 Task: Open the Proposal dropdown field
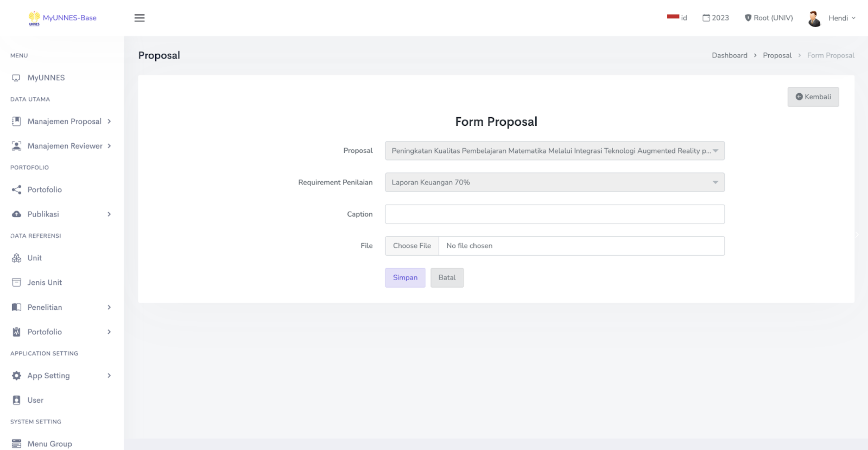554,151
